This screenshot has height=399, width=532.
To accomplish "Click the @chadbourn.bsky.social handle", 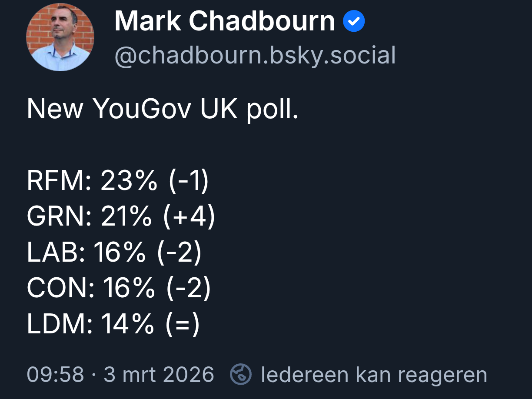I will tap(255, 56).
